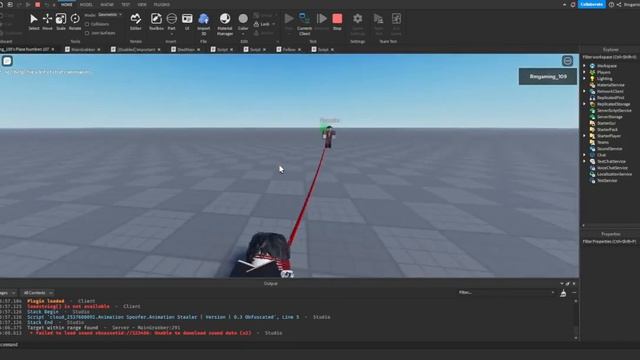Viewport: 640px width, 360px height.
Task: Open the Toolbox panel
Action: [156, 21]
